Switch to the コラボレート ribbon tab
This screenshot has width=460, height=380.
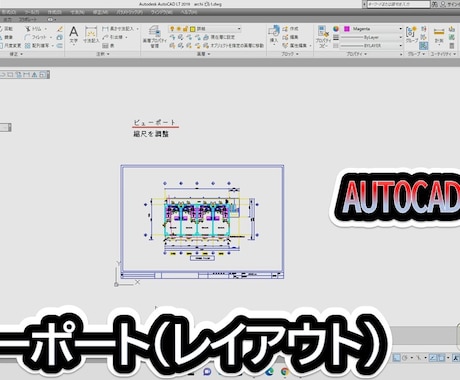pyautogui.click(x=28, y=20)
